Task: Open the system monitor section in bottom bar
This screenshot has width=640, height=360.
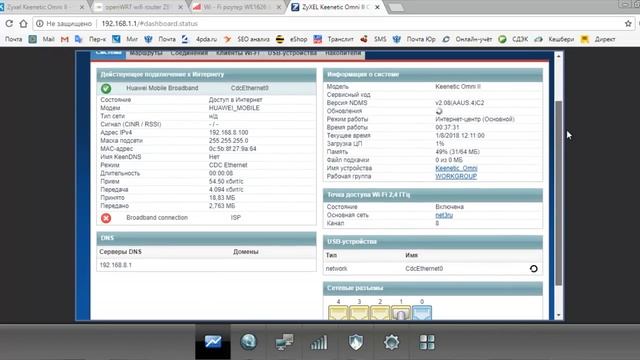Action: click(x=213, y=342)
